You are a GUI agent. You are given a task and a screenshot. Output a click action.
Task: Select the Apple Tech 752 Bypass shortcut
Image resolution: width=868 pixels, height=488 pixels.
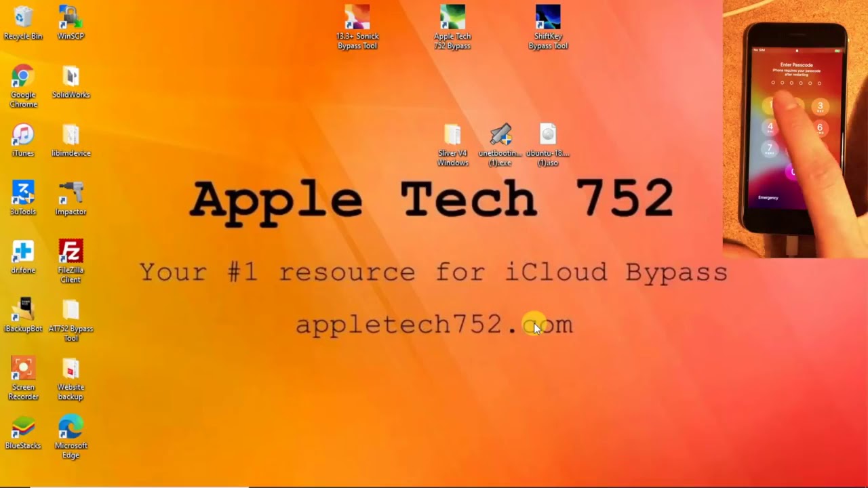point(452,27)
